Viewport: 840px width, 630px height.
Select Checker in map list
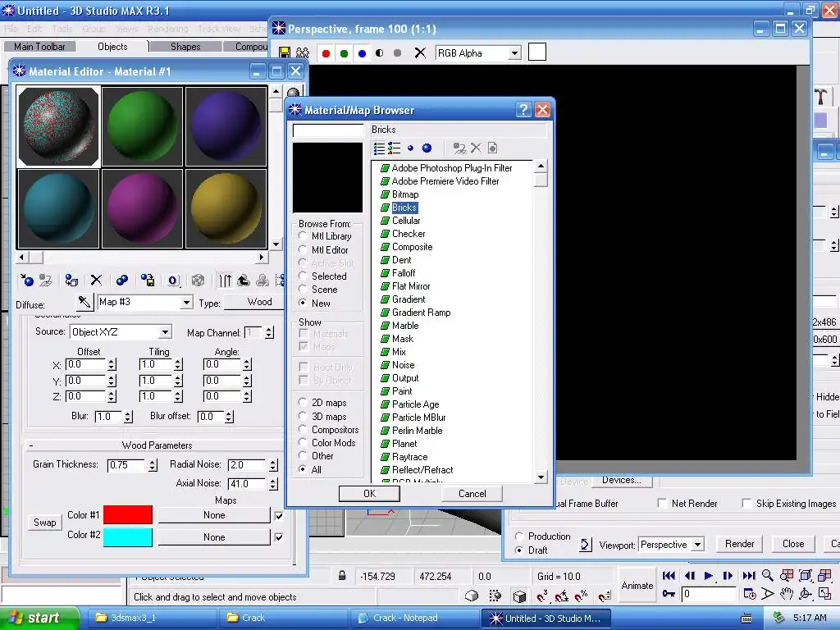click(409, 234)
